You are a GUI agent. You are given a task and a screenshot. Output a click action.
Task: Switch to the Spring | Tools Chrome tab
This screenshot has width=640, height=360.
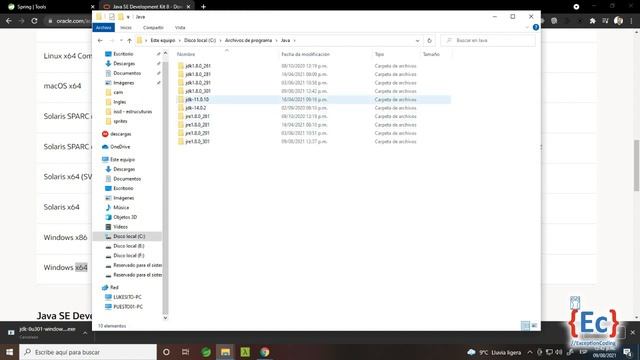(x=31, y=7)
